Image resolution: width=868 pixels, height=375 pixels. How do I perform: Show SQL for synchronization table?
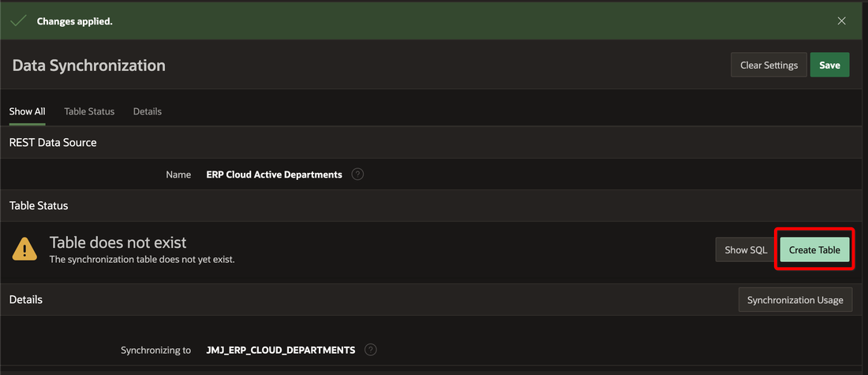[x=746, y=249]
